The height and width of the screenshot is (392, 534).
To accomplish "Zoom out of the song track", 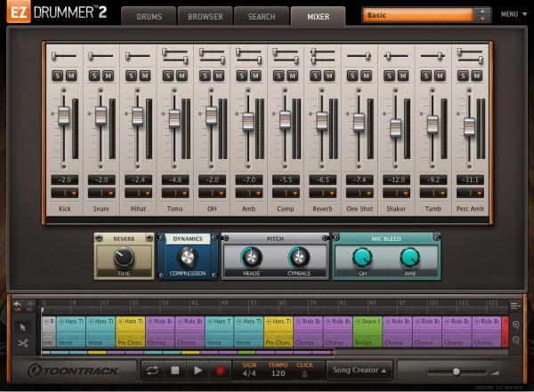I will 516,340.
